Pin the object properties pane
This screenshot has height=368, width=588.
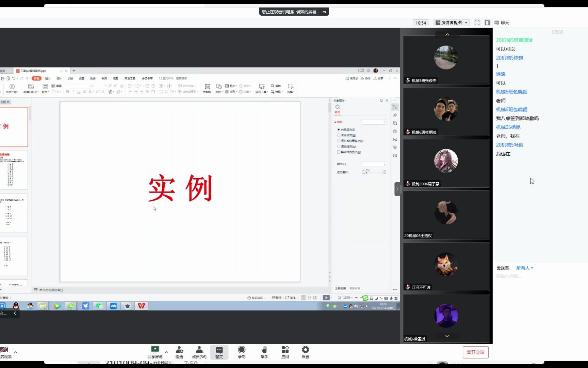[381, 101]
